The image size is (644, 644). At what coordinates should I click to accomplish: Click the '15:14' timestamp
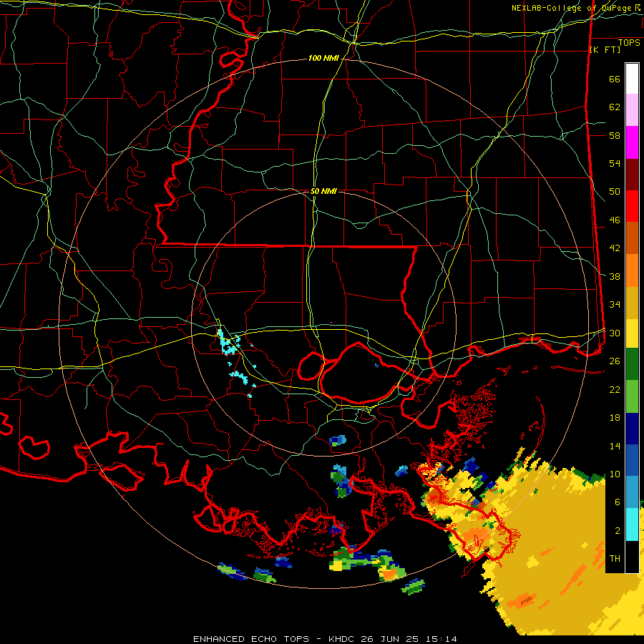click(x=441, y=639)
